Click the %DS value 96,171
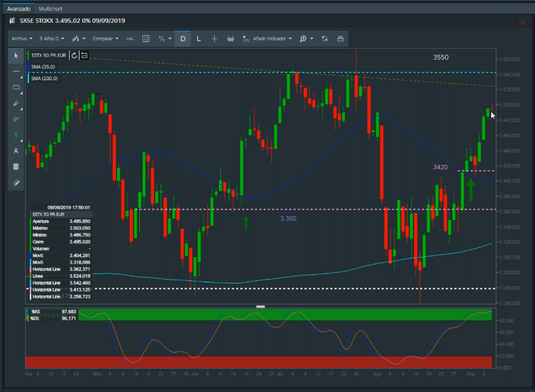This screenshot has width=535, height=392. click(x=68, y=318)
